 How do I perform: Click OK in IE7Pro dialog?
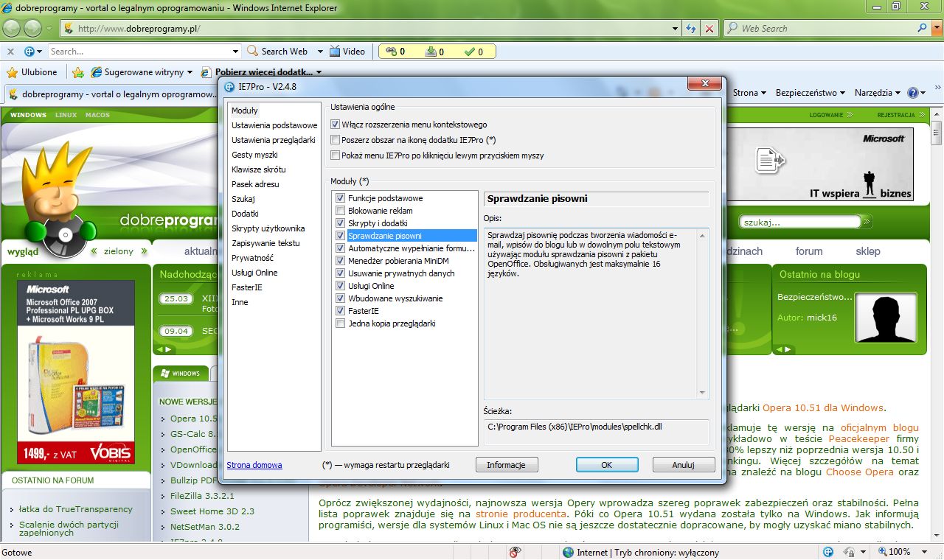tap(607, 465)
